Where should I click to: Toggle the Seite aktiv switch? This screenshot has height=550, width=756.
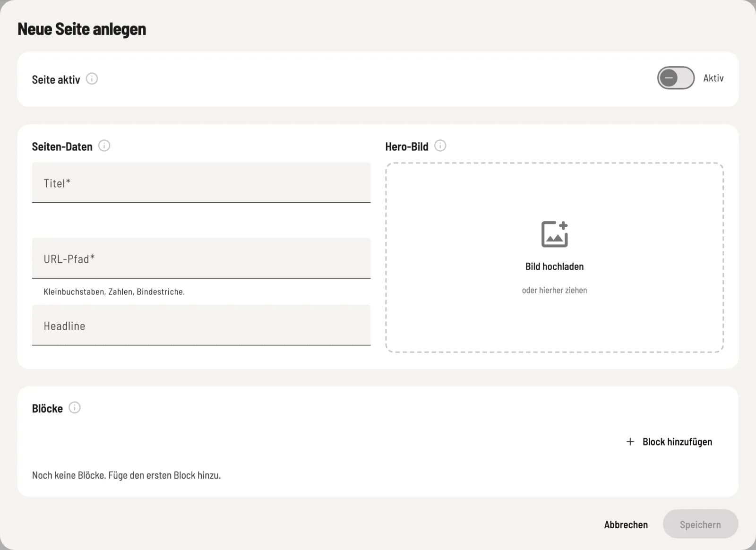click(676, 78)
